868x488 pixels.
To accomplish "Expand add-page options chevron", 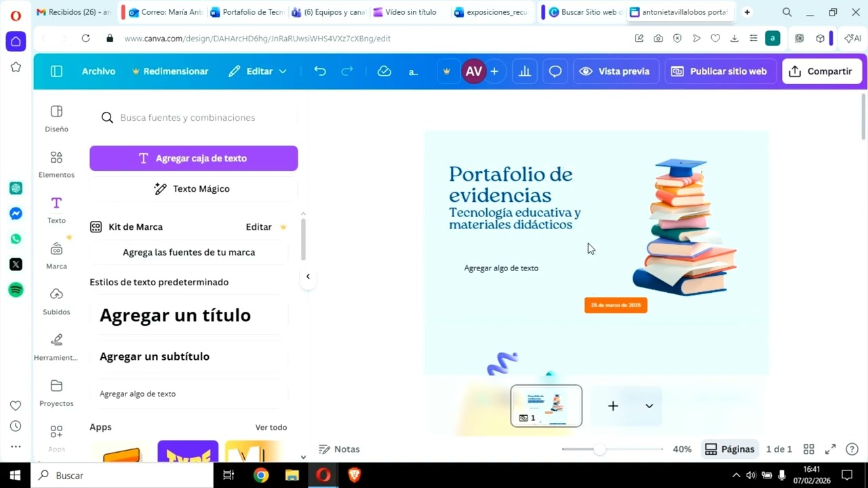I will tap(649, 406).
